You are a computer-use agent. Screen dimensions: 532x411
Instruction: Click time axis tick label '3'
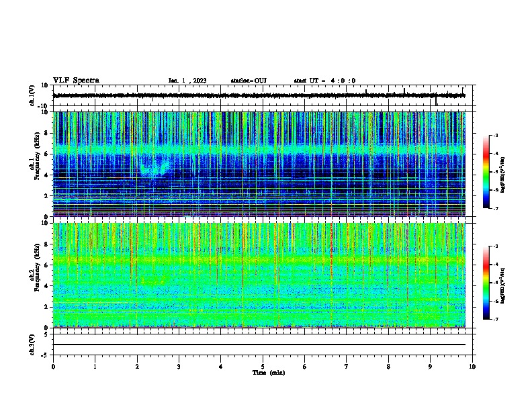(179, 367)
